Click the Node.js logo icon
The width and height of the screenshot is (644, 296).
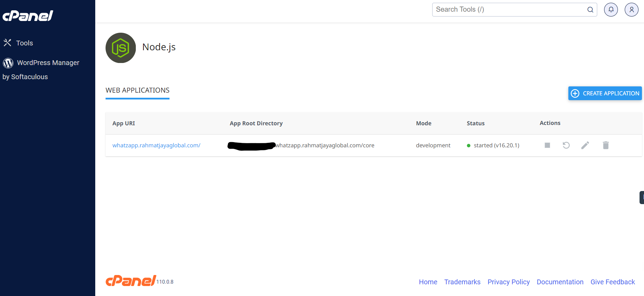coord(121,48)
